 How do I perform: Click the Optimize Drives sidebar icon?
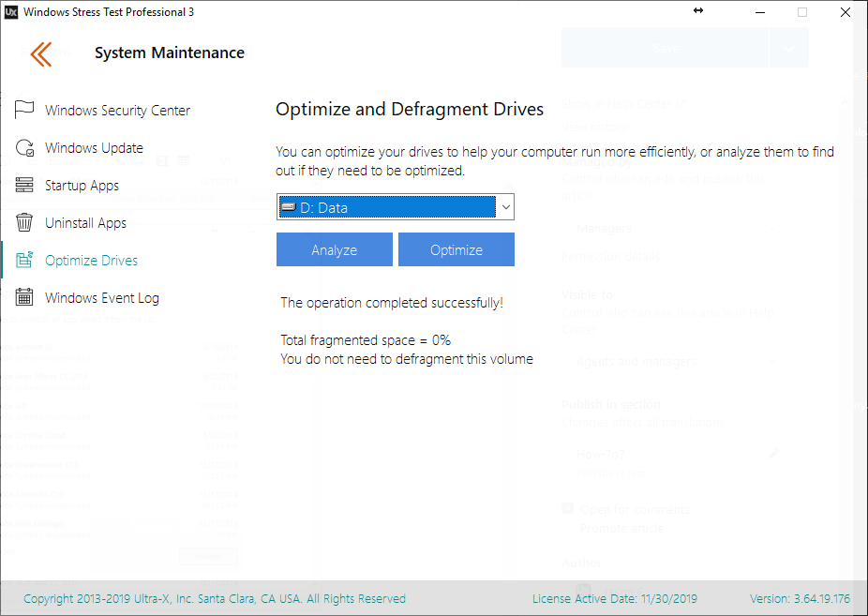(25, 261)
